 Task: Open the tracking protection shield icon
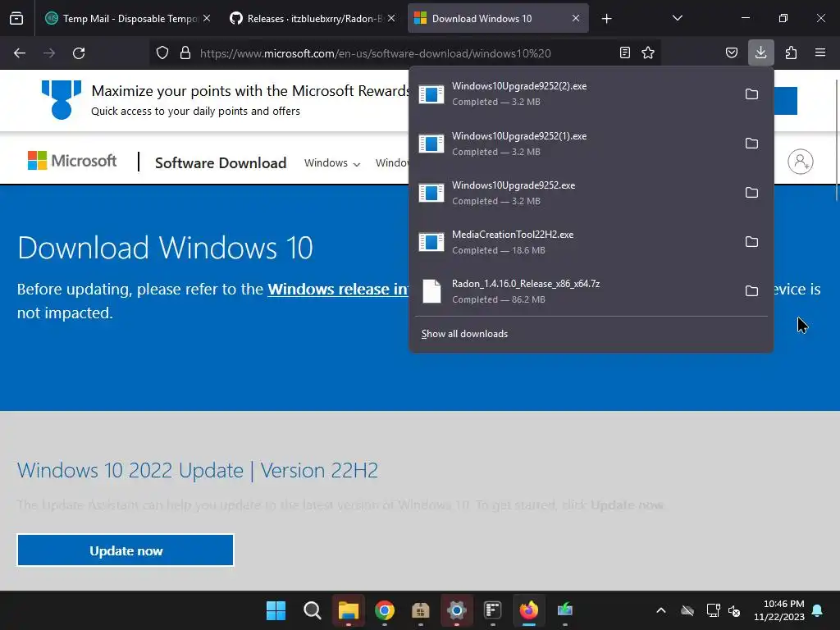click(162, 53)
